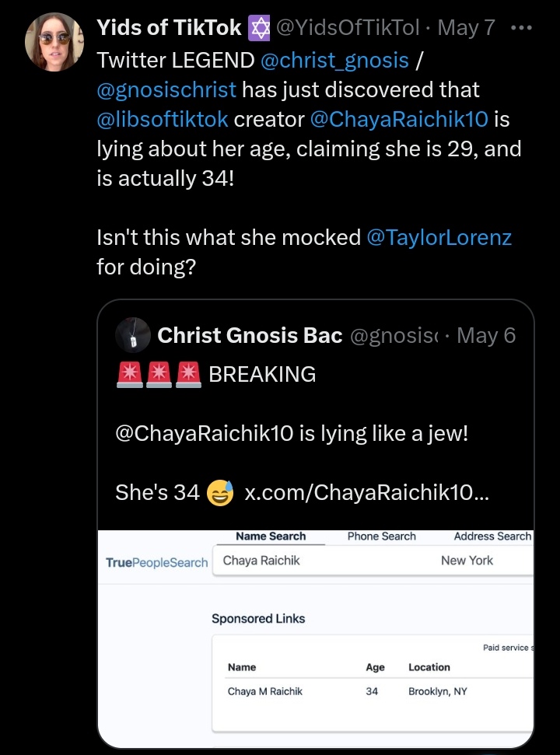This screenshot has height=755, width=560.
Task: Open the May 7 tweet timestamp
Action: [466, 28]
